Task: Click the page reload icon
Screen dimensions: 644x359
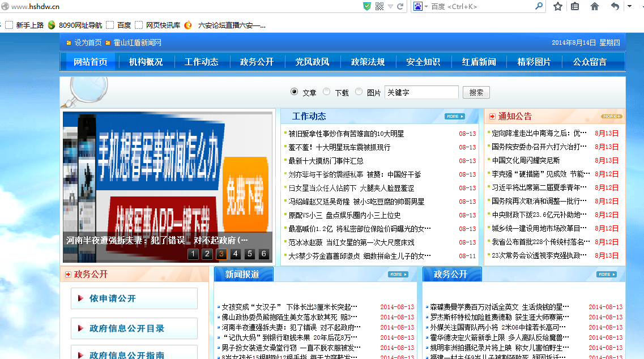Action: (400, 6)
